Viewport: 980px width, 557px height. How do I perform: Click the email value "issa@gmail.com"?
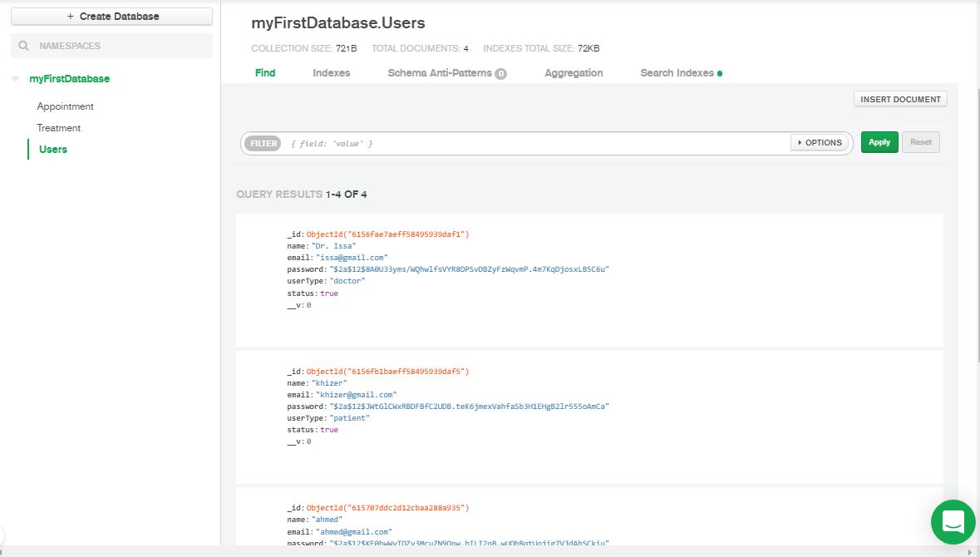click(x=352, y=258)
